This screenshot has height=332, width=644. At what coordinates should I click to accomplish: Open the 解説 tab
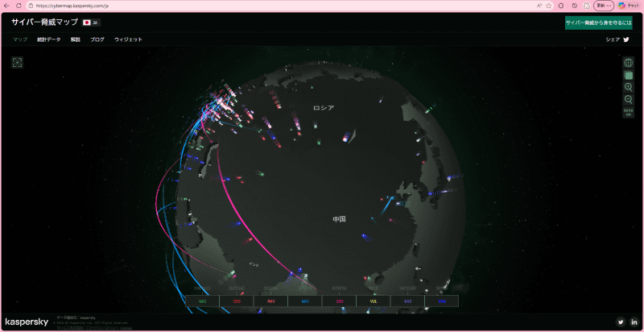(75, 39)
